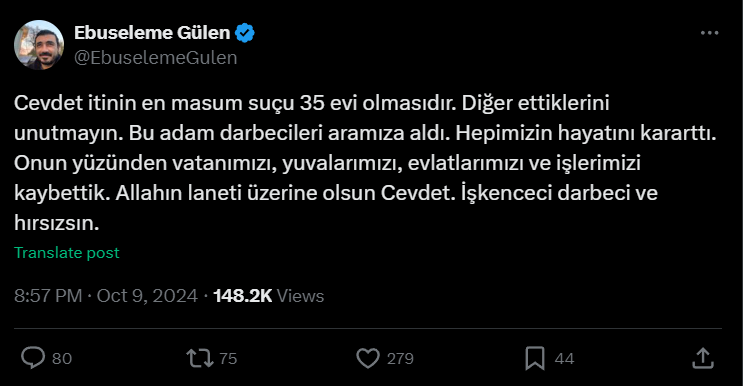This screenshot has height=386, width=743.
Task: Click the share upload icon
Action: tap(703, 358)
